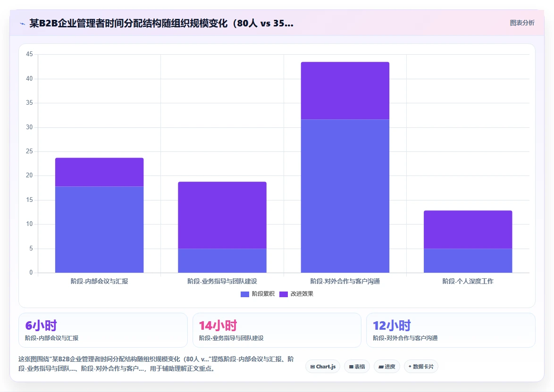This screenshot has height=392, width=554.
Task: Select the 数据卡片 tag chip
Action: tap(421, 367)
